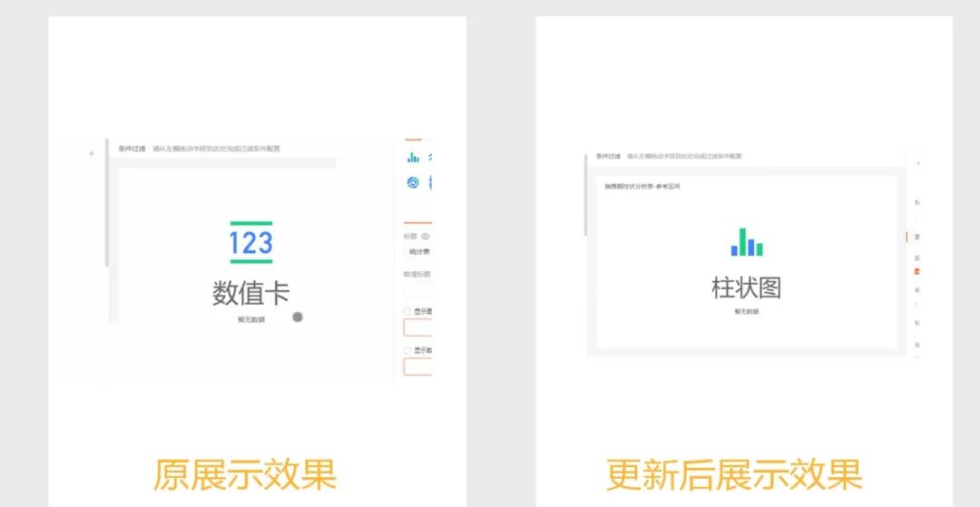Select the ring chart type icon in original-effect panel

[413, 182]
